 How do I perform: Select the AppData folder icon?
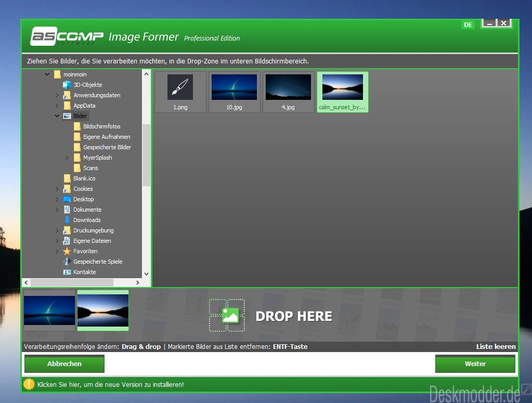tap(67, 106)
